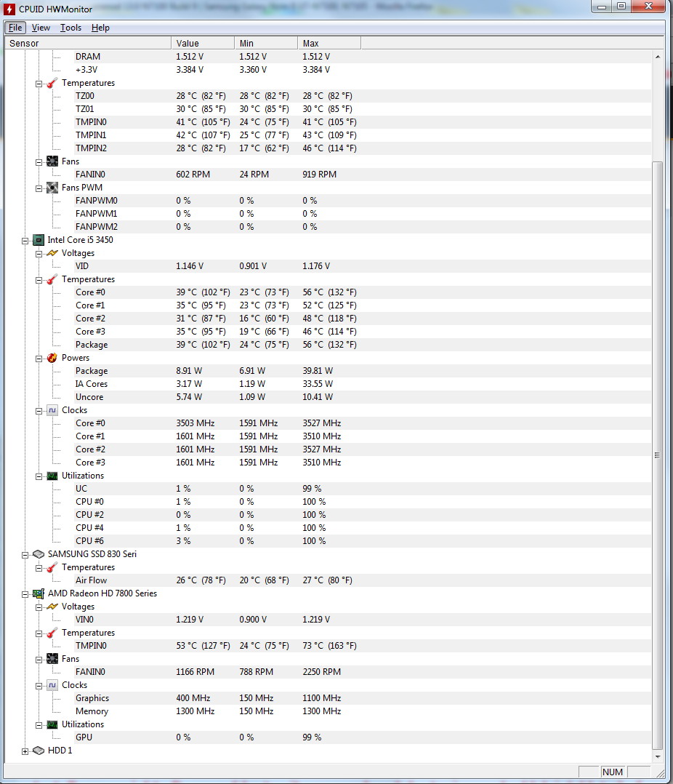Click the HDD 1 drive icon
Image resolution: width=673 pixels, height=784 pixels.
pyautogui.click(x=38, y=751)
